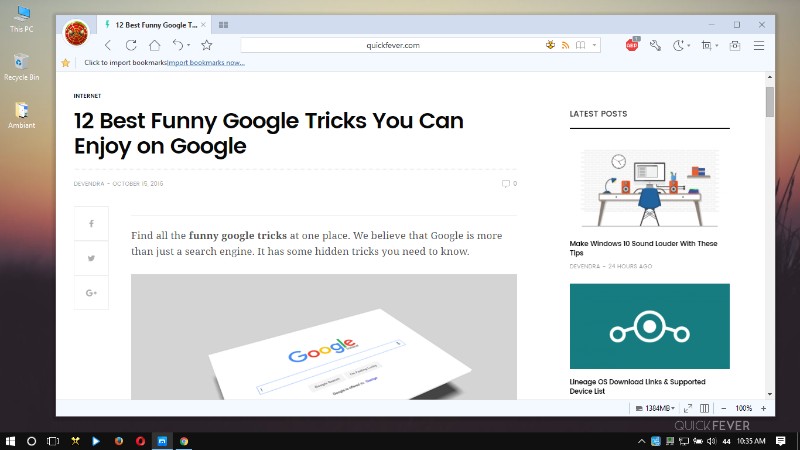Share the article on Google Plus
The height and width of the screenshot is (450, 800).
[91, 293]
